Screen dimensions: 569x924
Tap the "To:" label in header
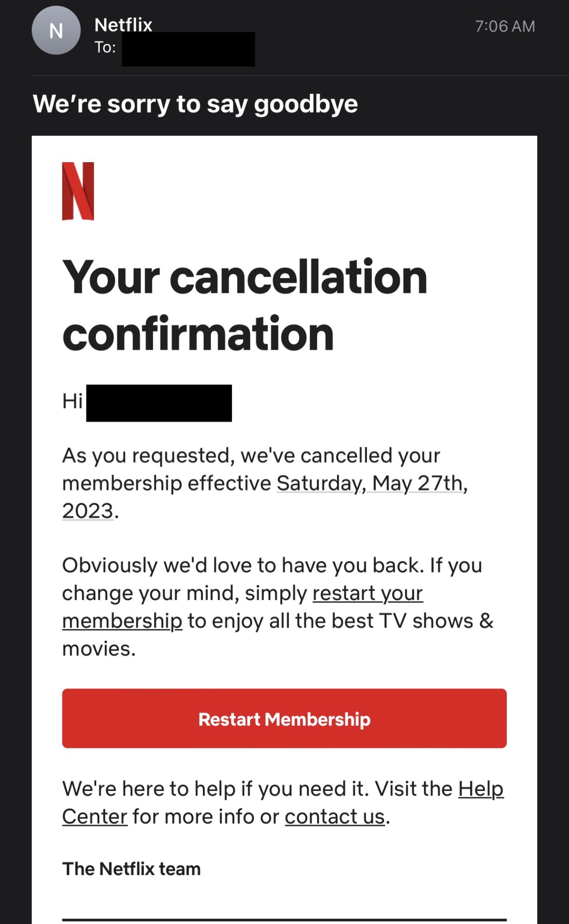105,47
